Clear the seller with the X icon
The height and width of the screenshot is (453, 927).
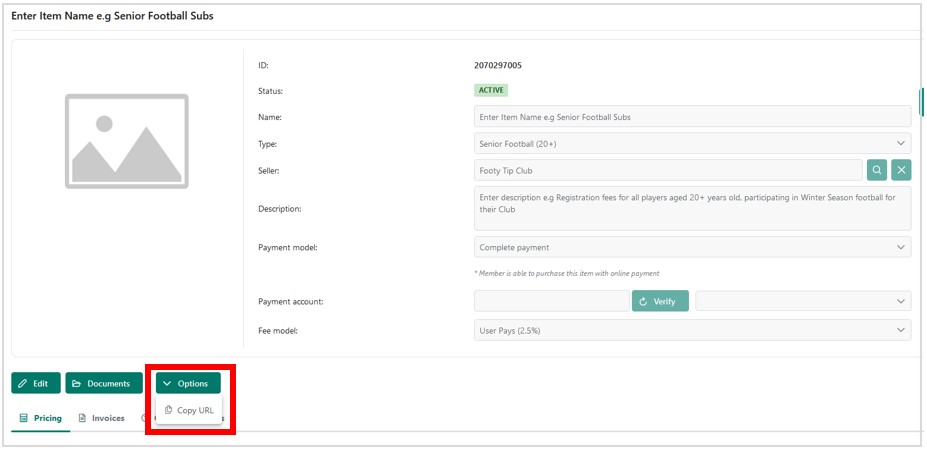901,170
